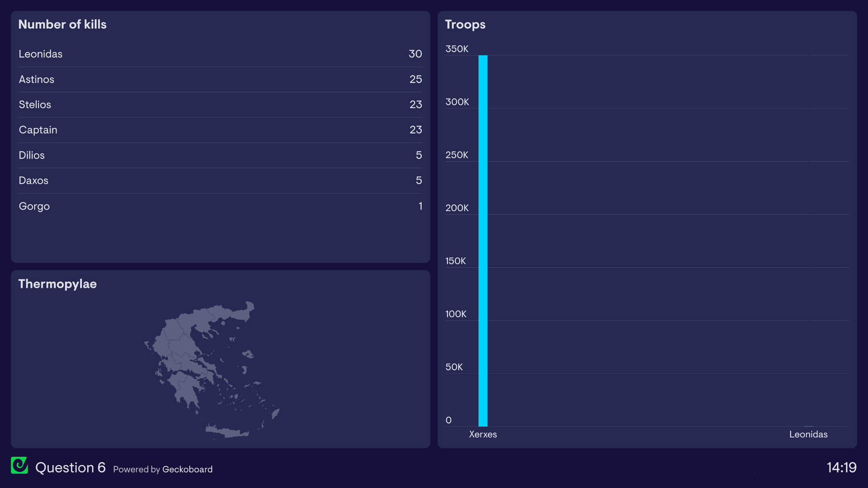Click the Number of kills widget title

click(62, 24)
